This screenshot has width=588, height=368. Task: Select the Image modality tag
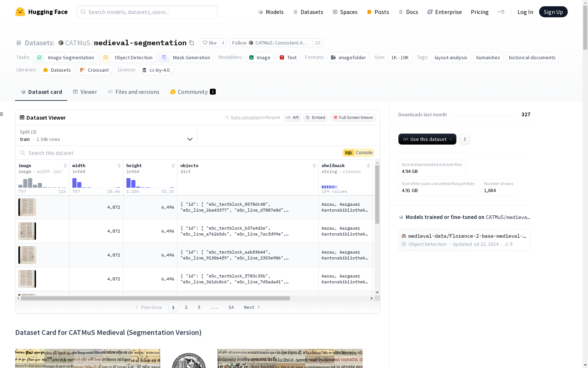259,57
